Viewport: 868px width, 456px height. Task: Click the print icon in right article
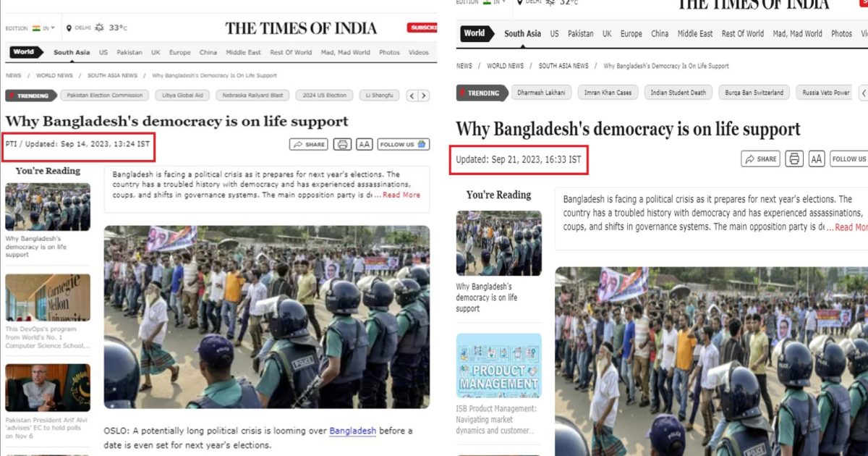[795, 159]
